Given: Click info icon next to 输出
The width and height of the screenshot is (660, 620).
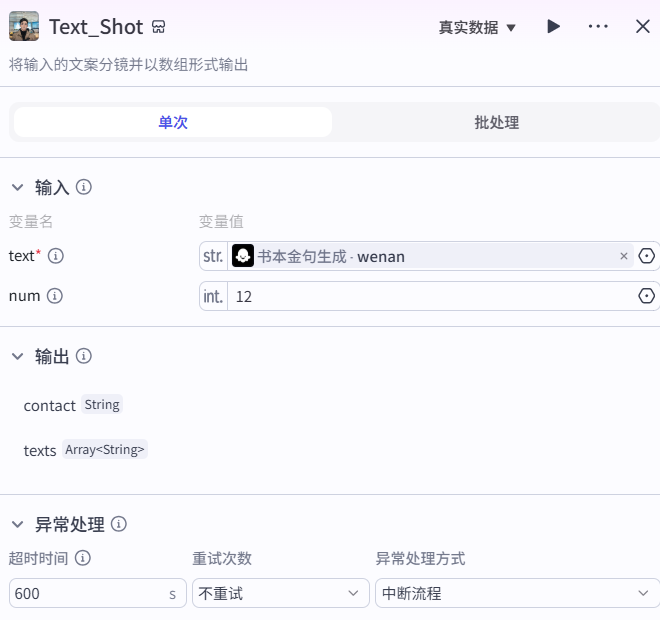Looking at the screenshot, I should coord(85,356).
